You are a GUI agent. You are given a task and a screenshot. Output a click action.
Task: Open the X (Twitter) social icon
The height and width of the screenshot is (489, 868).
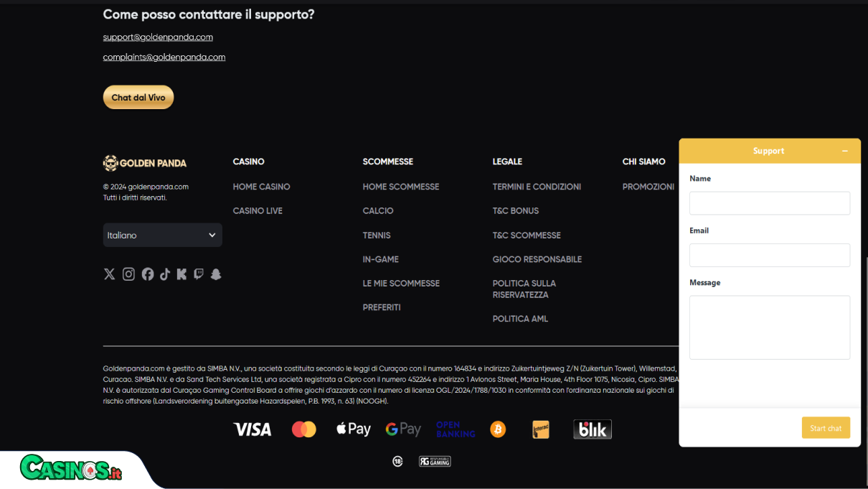[109, 274]
